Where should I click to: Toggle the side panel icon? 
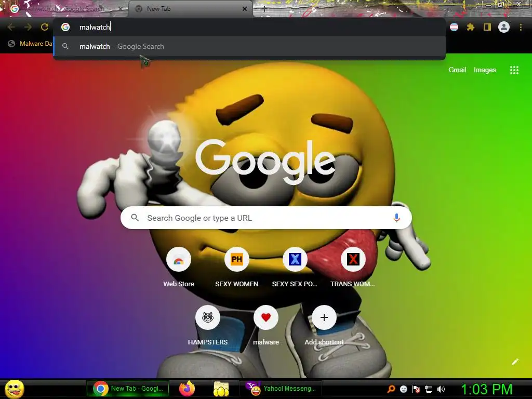tap(487, 27)
